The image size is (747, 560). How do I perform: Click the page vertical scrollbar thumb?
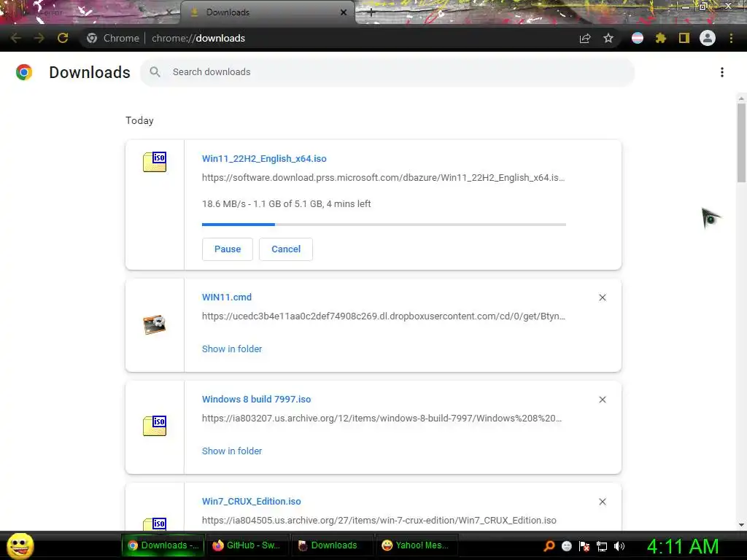click(741, 142)
